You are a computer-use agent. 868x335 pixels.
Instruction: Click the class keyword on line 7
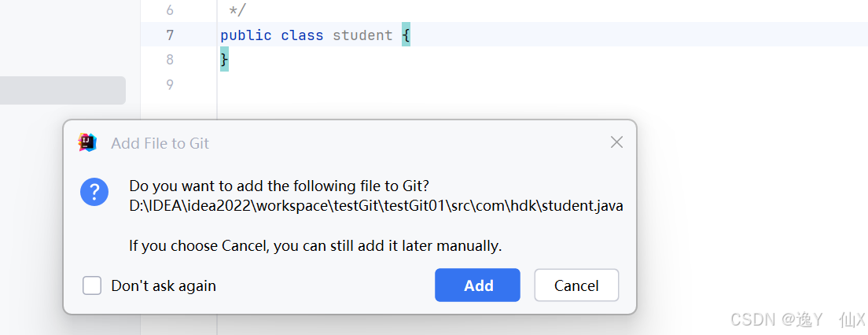point(302,35)
